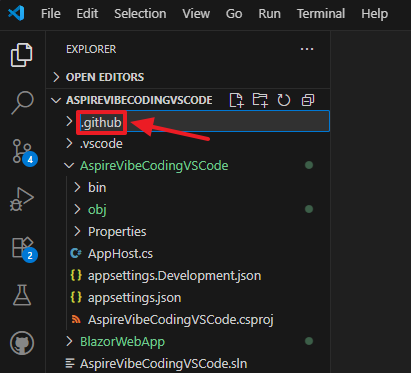
Task: Create a new file in the workspace
Action: 236,100
